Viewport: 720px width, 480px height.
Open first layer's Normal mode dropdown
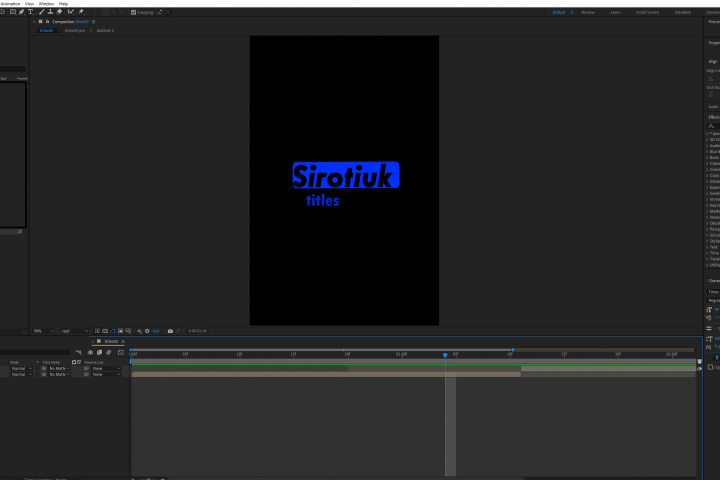[22, 368]
